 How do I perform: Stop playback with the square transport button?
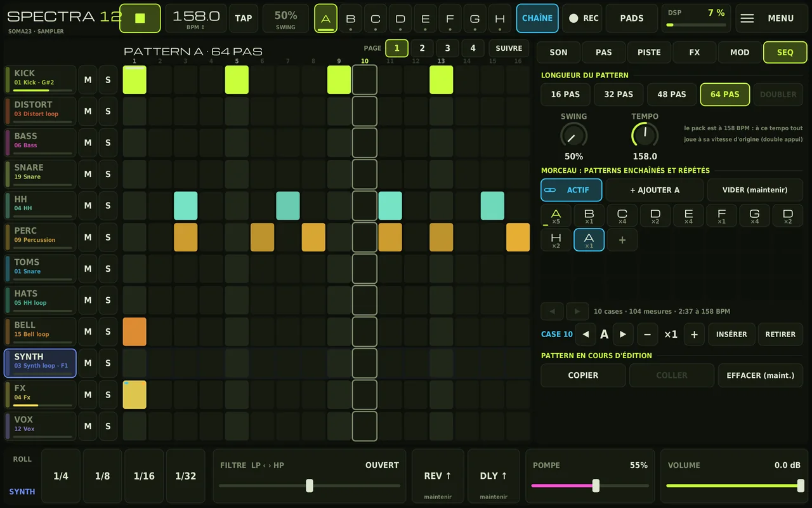coord(140,18)
